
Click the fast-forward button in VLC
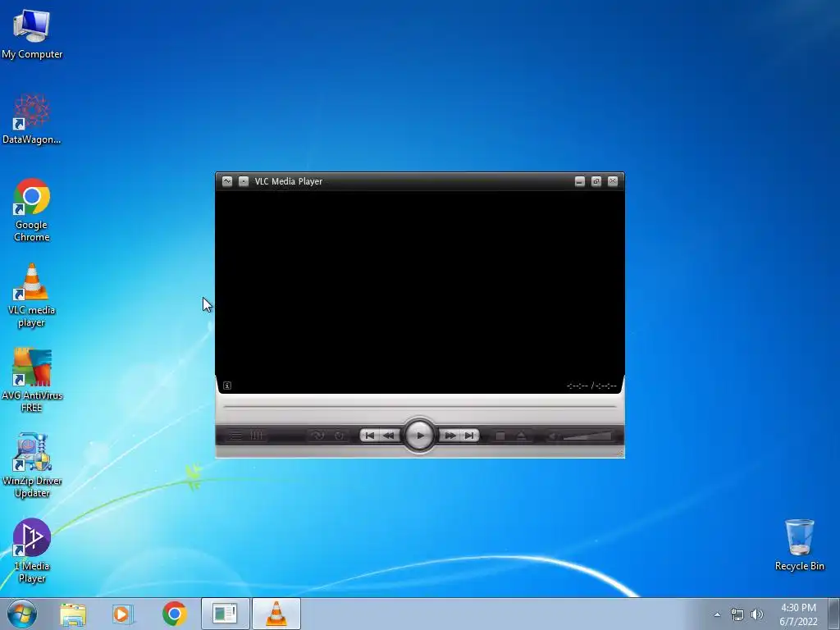click(x=450, y=436)
